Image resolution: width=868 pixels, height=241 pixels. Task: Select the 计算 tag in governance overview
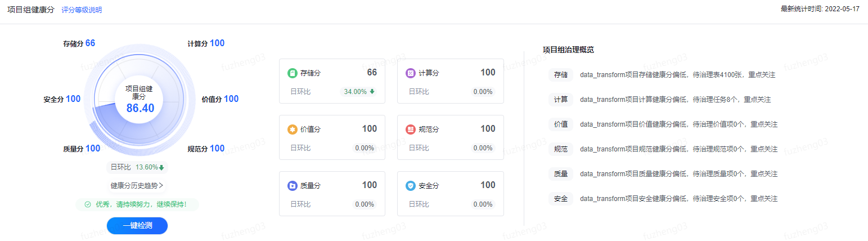tap(560, 99)
